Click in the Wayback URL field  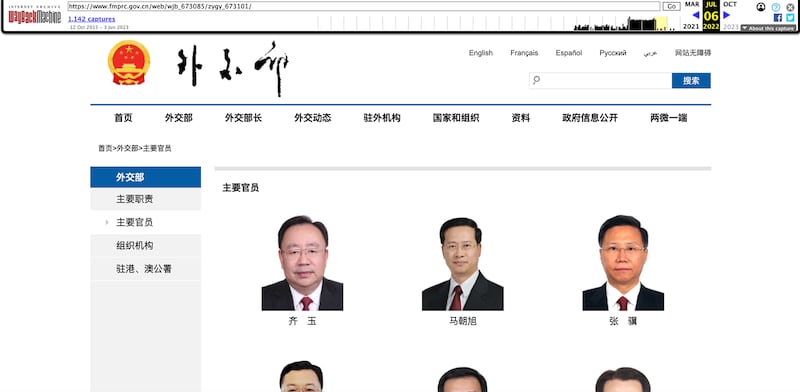364,7
